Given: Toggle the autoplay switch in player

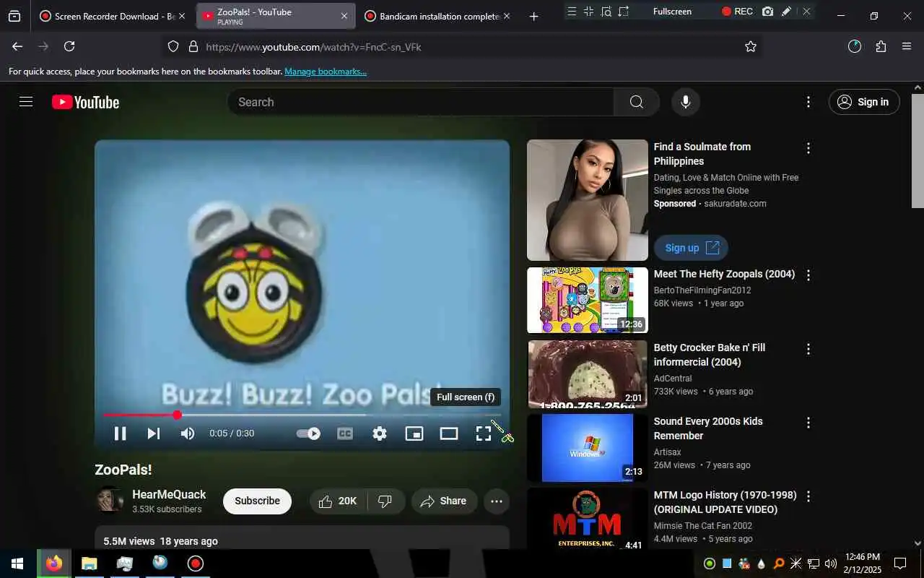Looking at the screenshot, I should 309,433.
